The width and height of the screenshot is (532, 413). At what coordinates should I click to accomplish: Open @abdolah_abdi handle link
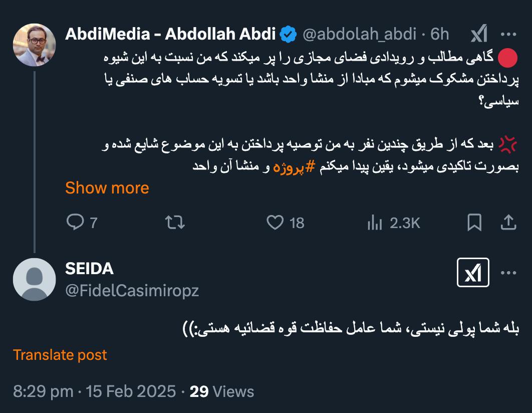pos(359,34)
